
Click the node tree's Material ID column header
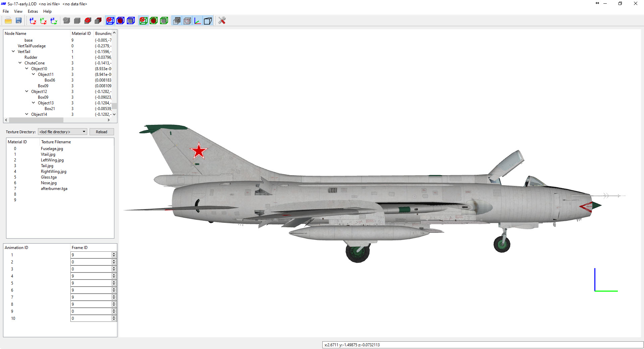pyautogui.click(x=82, y=34)
